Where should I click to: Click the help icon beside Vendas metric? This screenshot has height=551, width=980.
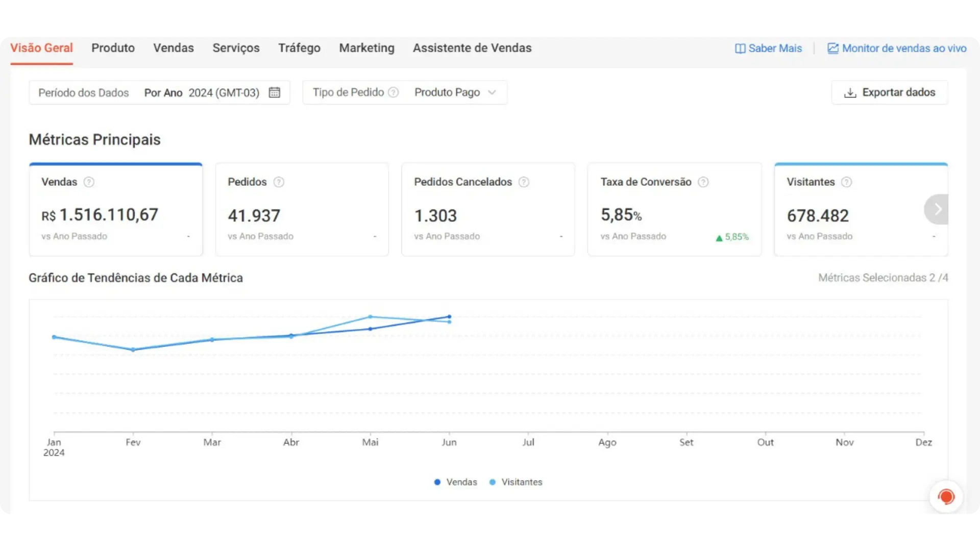point(89,182)
